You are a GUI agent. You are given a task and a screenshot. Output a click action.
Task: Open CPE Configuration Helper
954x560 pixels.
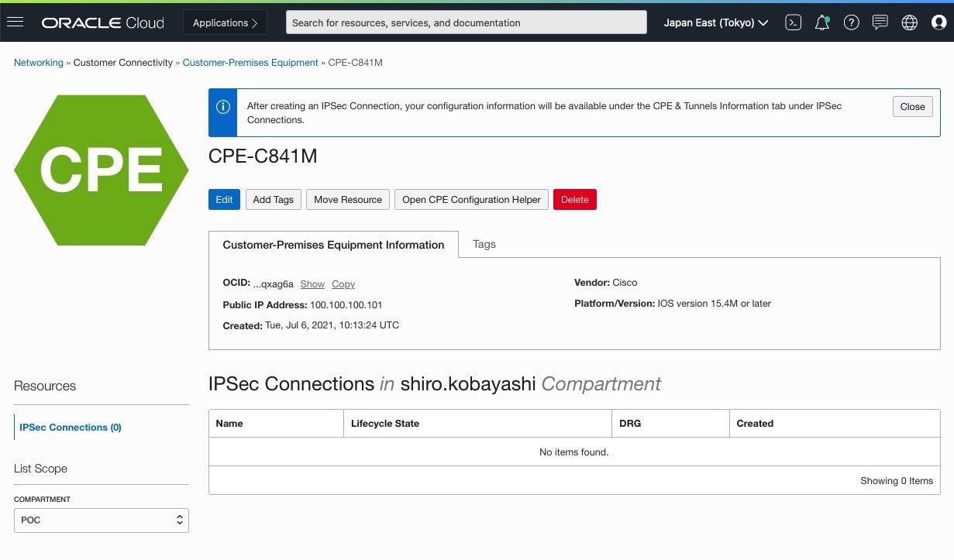tap(471, 199)
